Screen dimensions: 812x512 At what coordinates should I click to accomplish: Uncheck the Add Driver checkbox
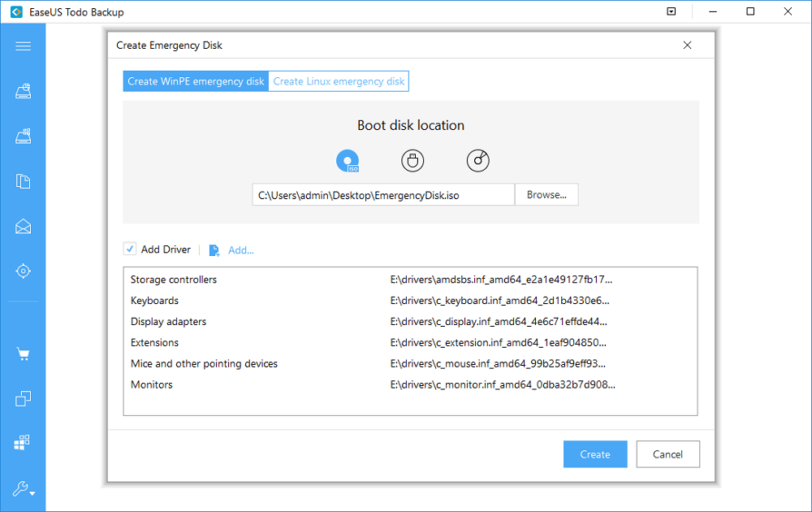(x=129, y=249)
